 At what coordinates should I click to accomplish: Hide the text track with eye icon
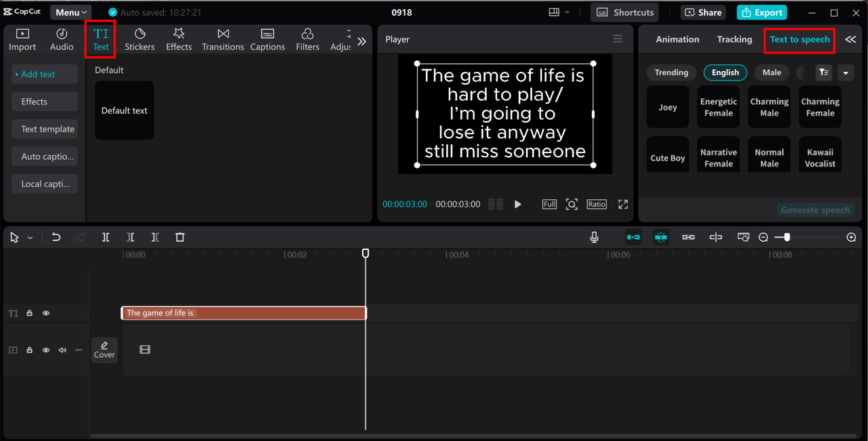tap(46, 313)
